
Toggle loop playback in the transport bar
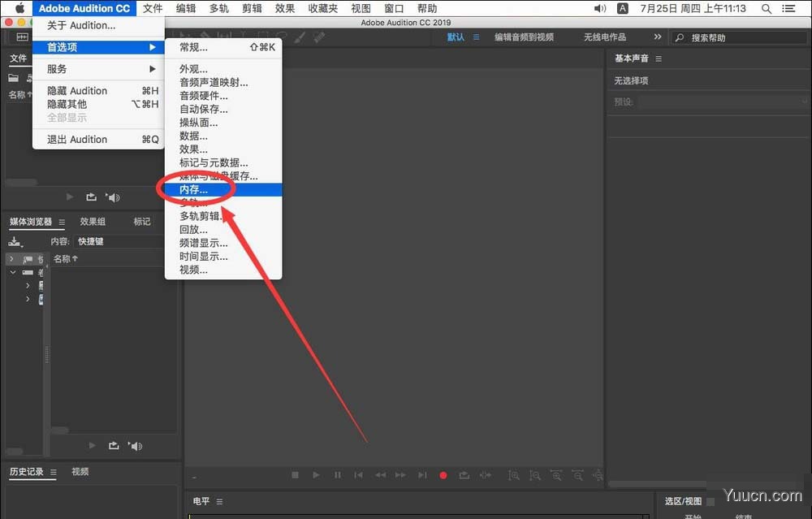click(463, 475)
